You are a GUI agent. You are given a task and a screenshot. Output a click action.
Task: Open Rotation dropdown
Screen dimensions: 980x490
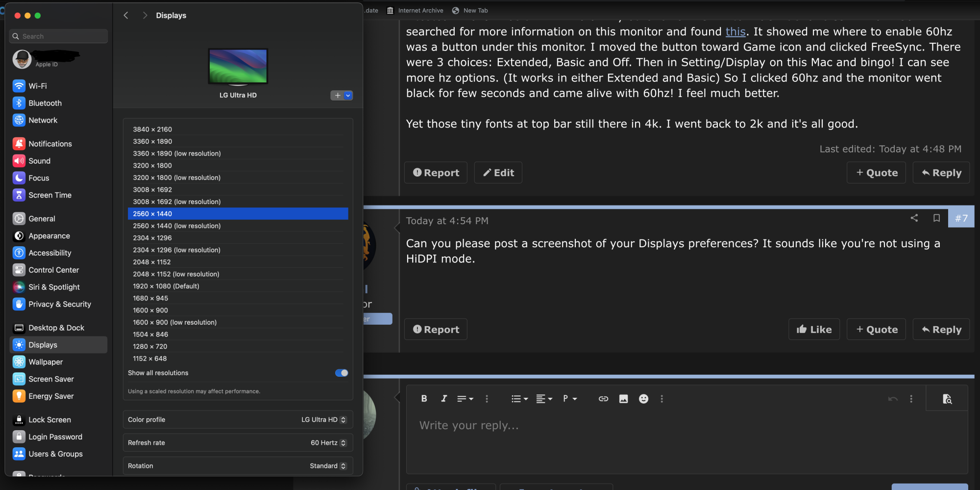[x=328, y=466]
